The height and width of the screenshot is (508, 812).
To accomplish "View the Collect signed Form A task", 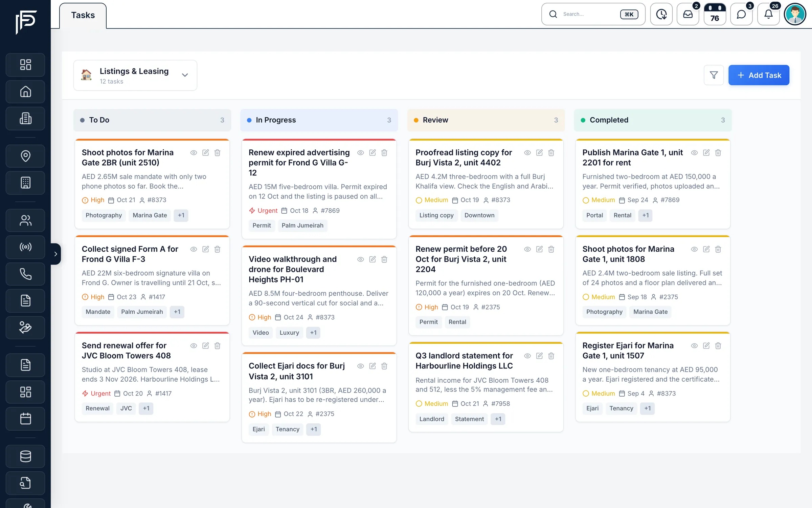I will pyautogui.click(x=194, y=249).
